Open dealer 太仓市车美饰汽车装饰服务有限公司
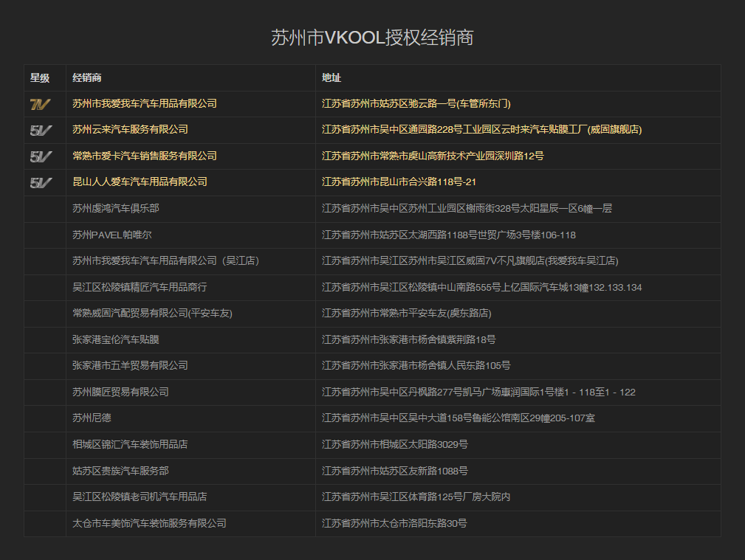 149,523
